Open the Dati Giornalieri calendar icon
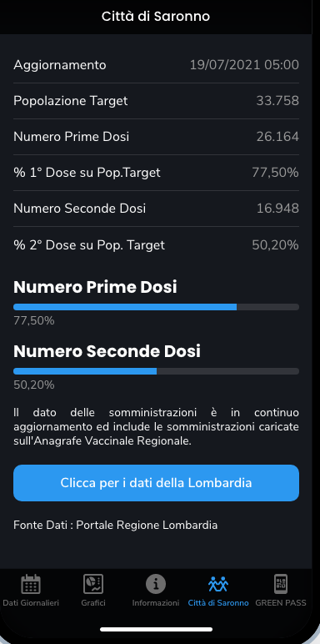 click(31, 584)
